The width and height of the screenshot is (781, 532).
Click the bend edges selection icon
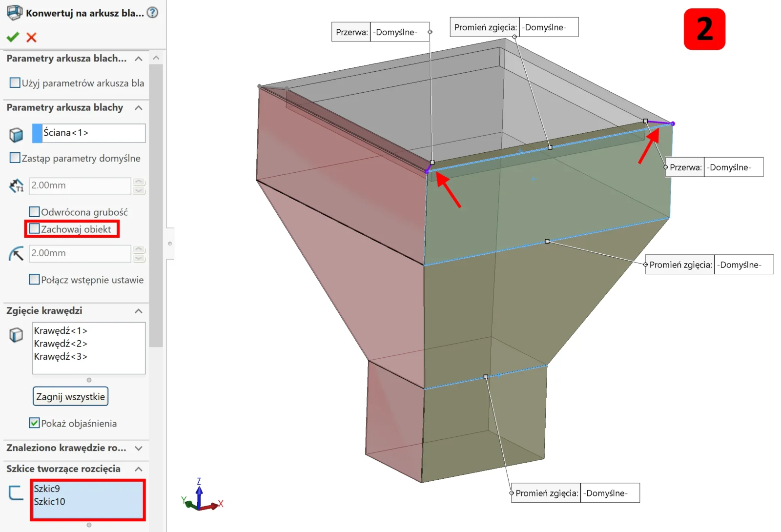coord(16,335)
